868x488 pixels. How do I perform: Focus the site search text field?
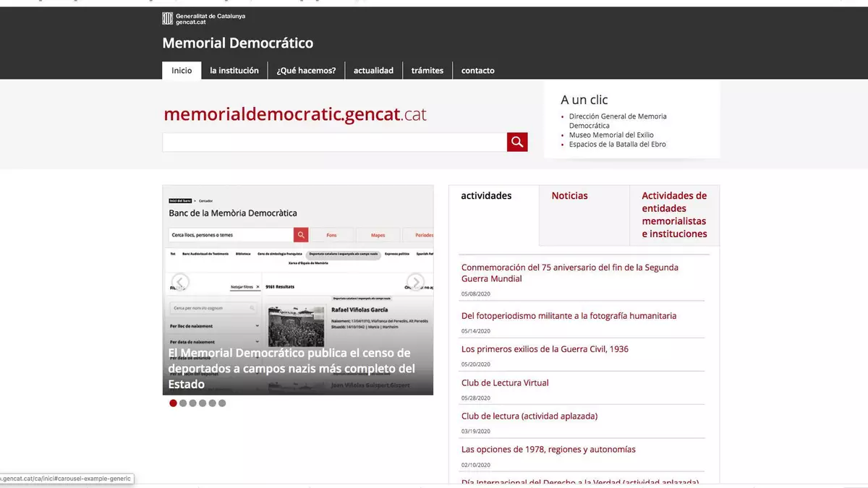pyautogui.click(x=334, y=142)
